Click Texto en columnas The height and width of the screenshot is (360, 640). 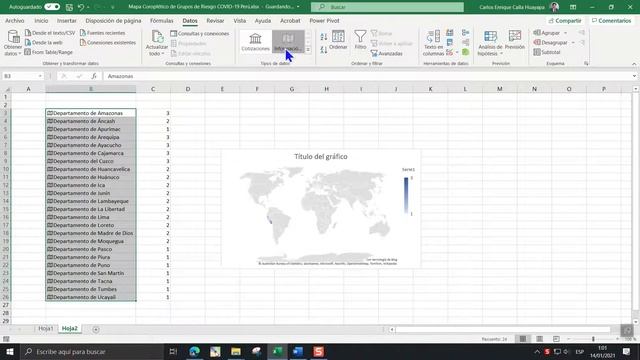coord(433,43)
